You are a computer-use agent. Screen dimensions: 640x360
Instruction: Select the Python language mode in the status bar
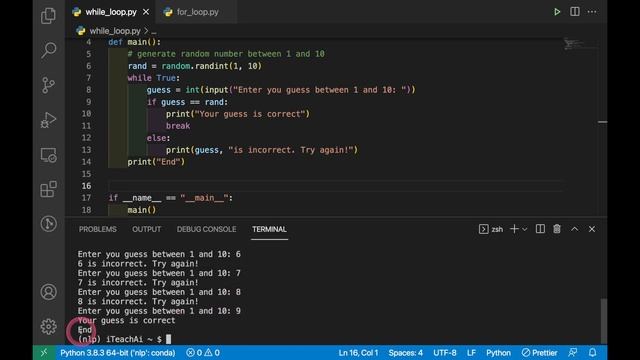coord(498,353)
